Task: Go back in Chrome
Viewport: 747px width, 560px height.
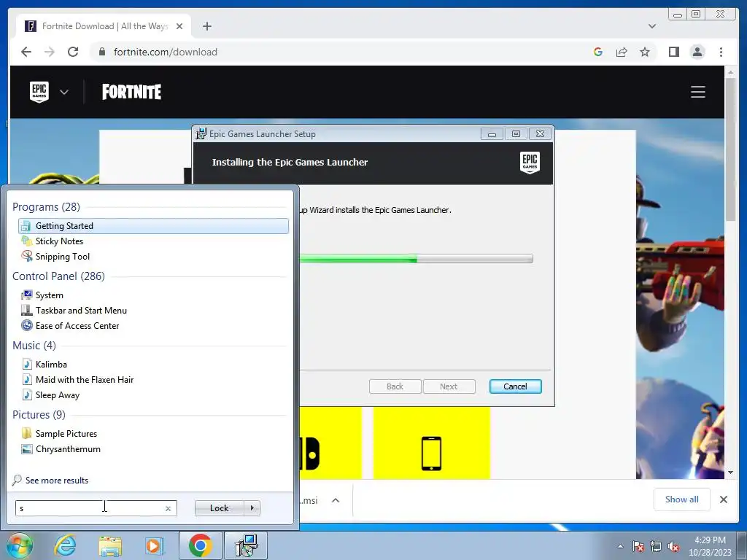Action: tap(26, 52)
